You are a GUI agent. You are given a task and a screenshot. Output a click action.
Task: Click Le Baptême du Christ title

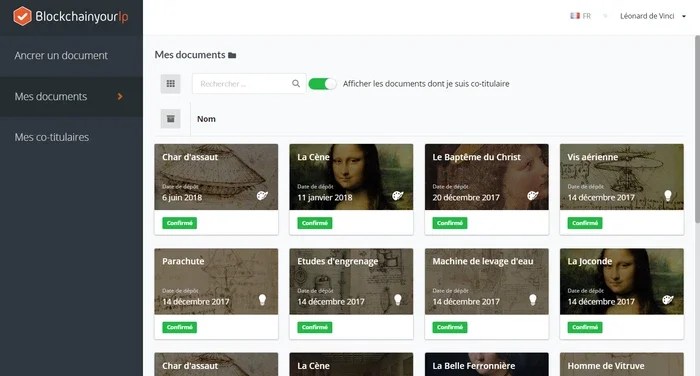coord(476,157)
